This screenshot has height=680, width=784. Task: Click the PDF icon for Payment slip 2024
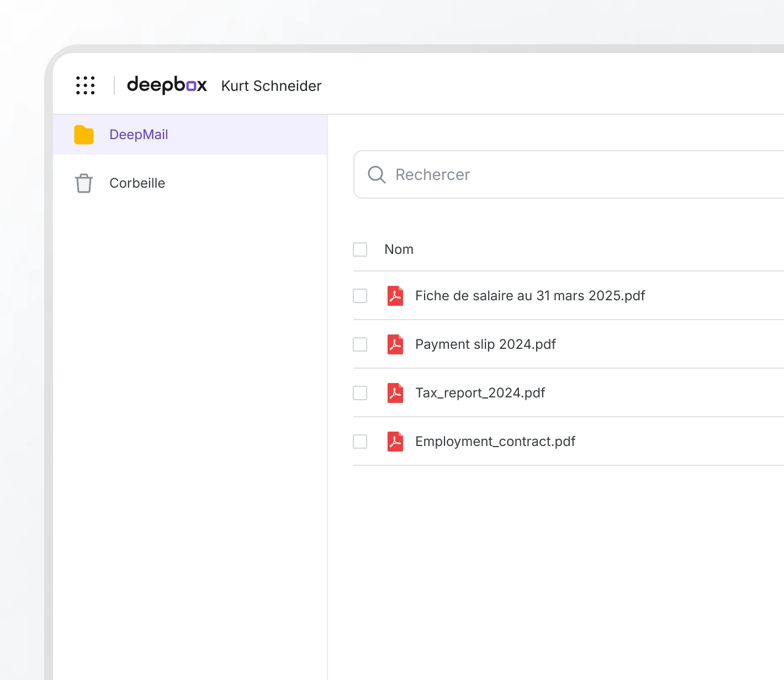[x=395, y=344]
